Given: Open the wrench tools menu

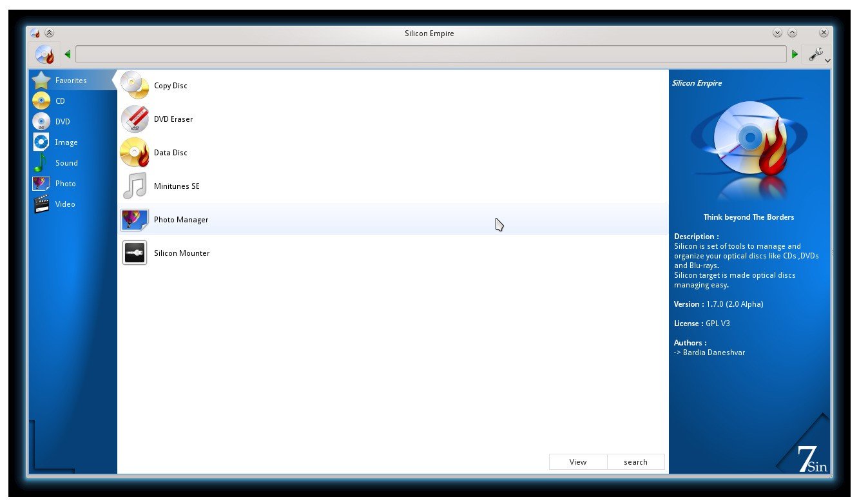Looking at the screenshot, I should click(x=817, y=54).
